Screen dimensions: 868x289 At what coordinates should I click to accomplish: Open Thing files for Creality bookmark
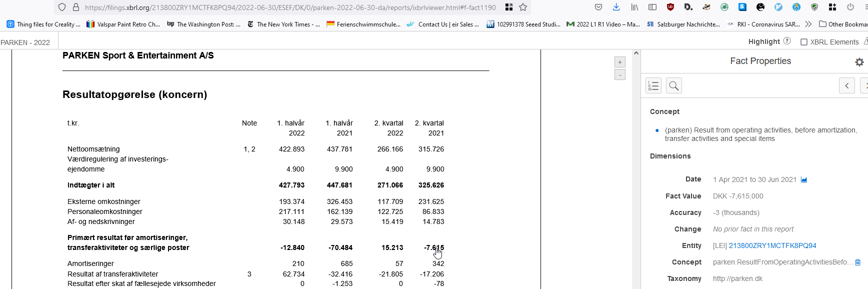[x=43, y=24]
